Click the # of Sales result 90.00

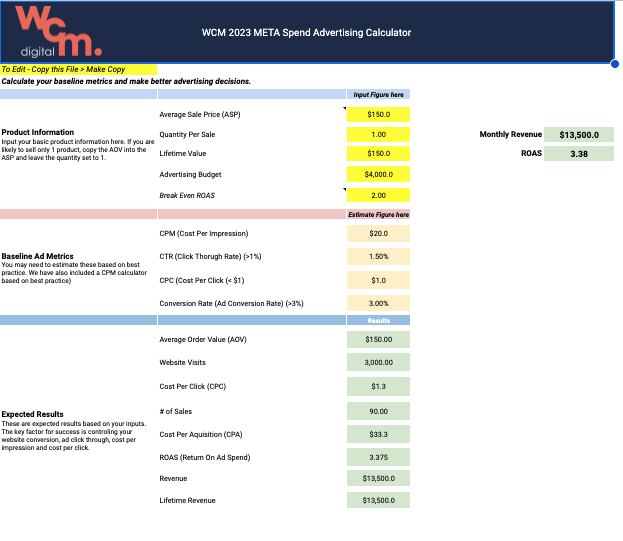378,411
